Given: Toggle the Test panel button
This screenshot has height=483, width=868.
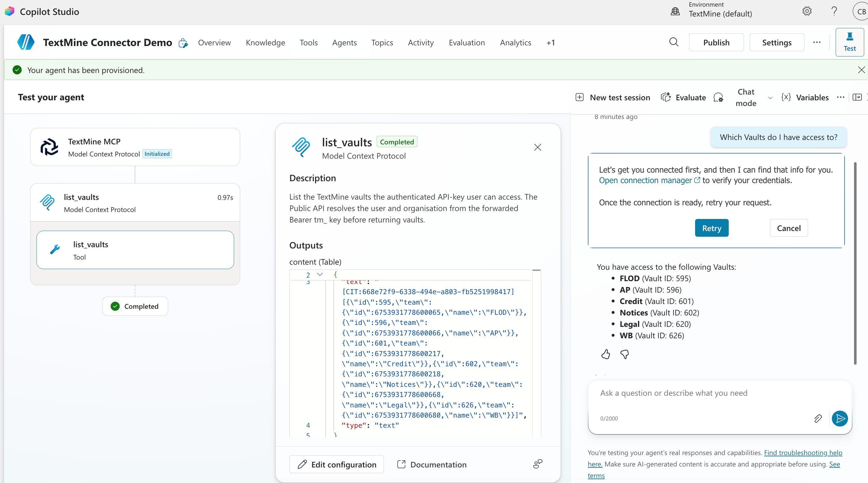Looking at the screenshot, I should (850, 42).
